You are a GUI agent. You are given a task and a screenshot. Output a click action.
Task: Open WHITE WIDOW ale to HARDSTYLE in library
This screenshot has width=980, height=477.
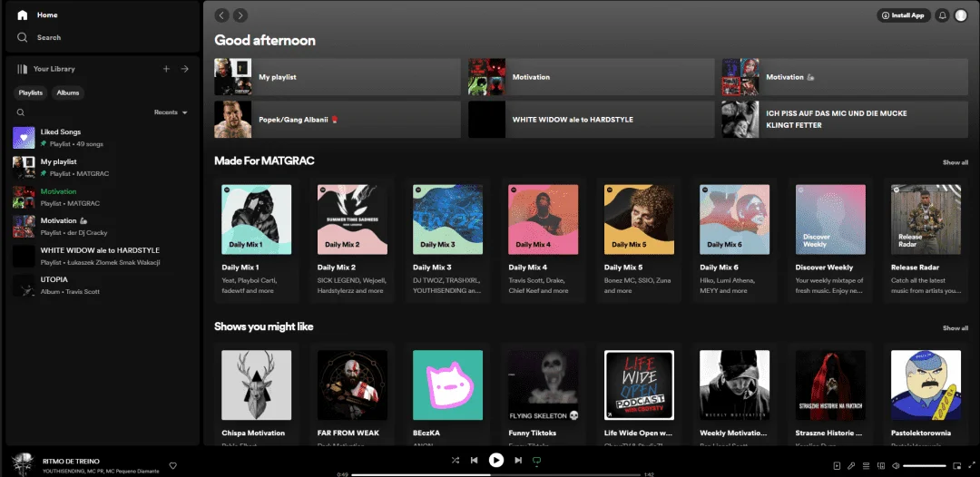(x=102, y=256)
